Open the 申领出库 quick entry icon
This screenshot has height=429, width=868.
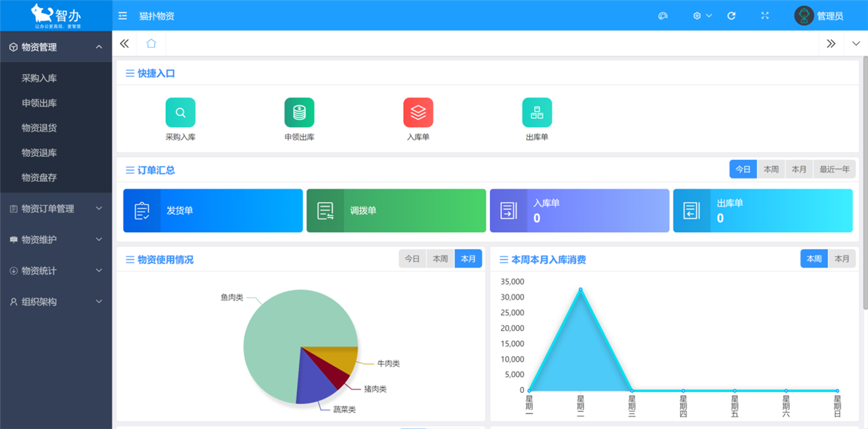pyautogui.click(x=299, y=113)
